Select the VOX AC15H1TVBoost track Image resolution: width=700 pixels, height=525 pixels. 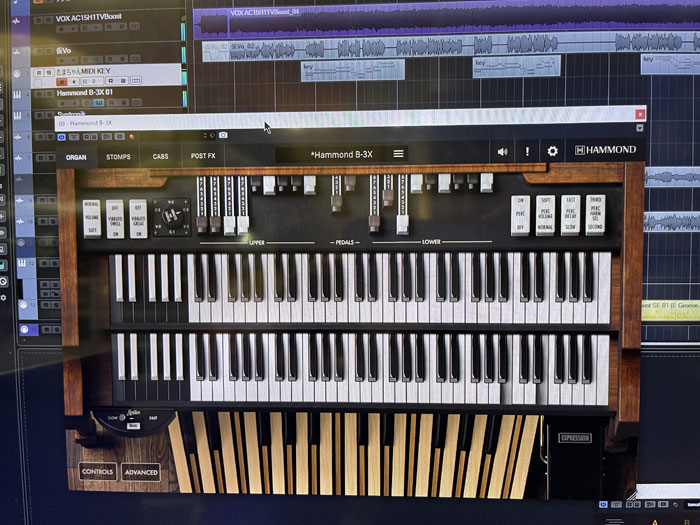pyautogui.click(x=88, y=18)
